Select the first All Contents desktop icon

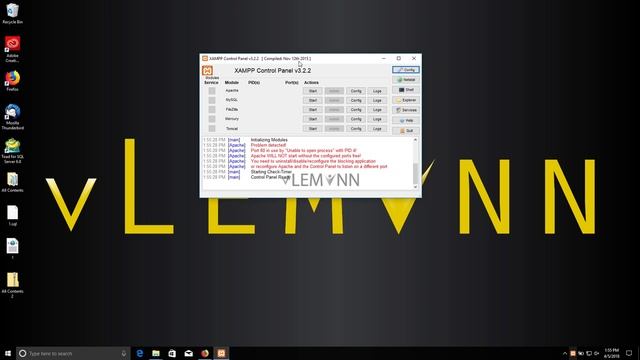click(x=12, y=182)
